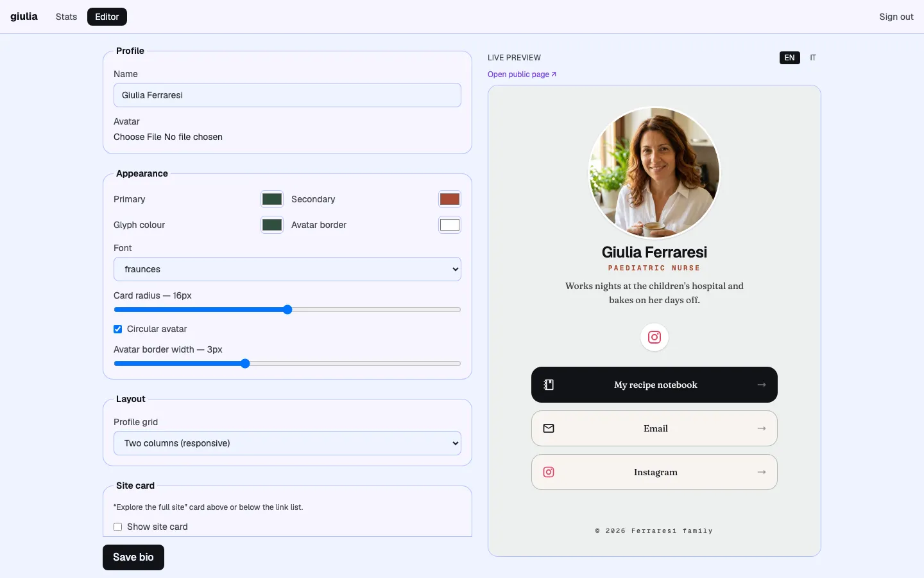924x578 pixels.
Task: Expand the Profile grid dropdown
Action: tap(287, 443)
